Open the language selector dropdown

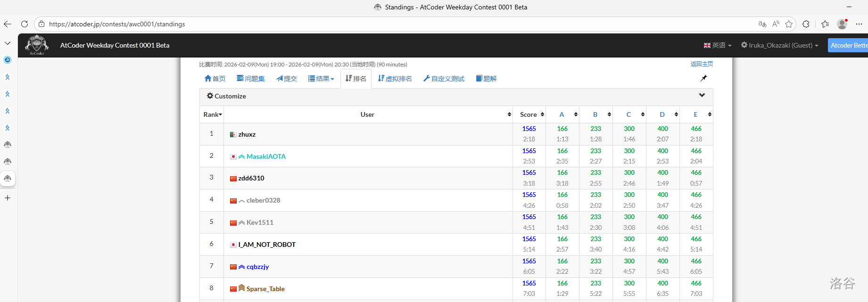pyautogui.click(x=717, y=45)
